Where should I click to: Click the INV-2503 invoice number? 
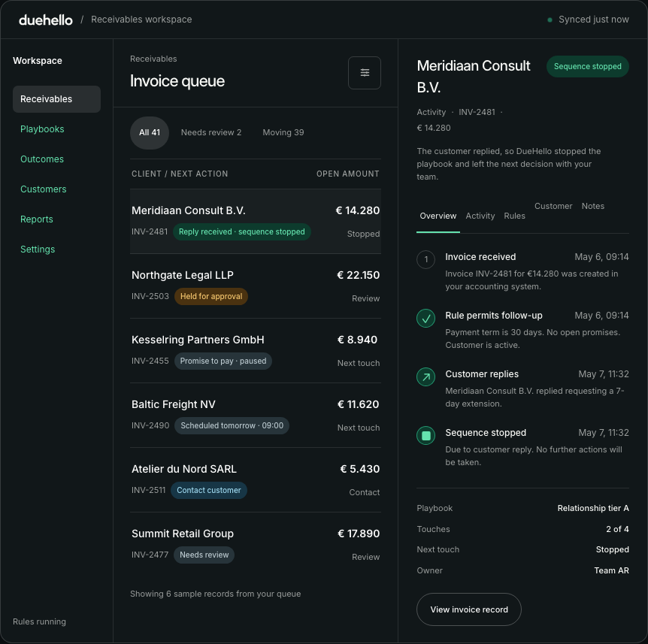[150, 297]
